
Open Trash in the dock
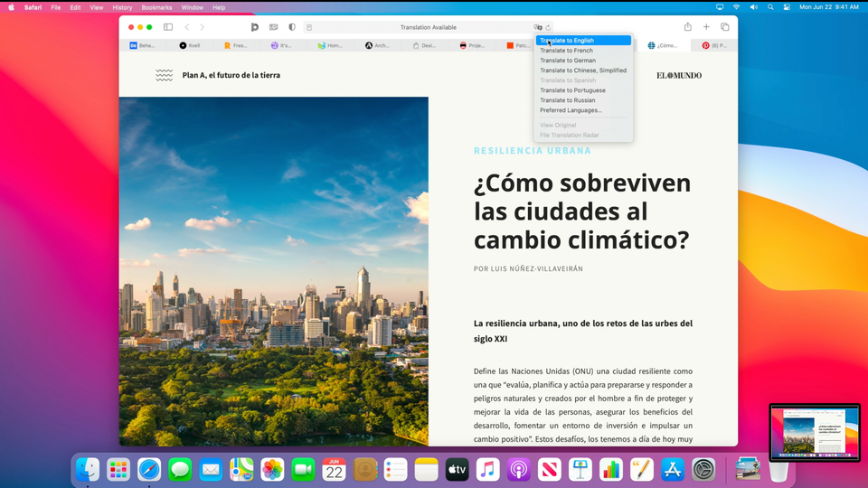pos(778,470)
